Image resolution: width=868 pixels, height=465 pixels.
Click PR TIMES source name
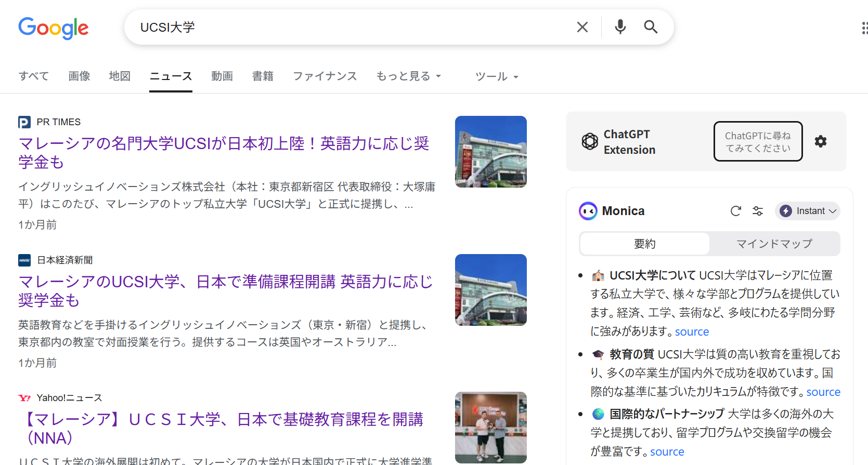pos(59,122)
